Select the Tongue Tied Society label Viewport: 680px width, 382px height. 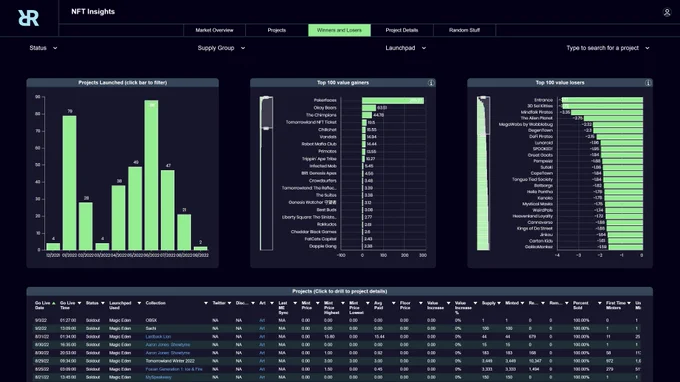tap(533, 179)
